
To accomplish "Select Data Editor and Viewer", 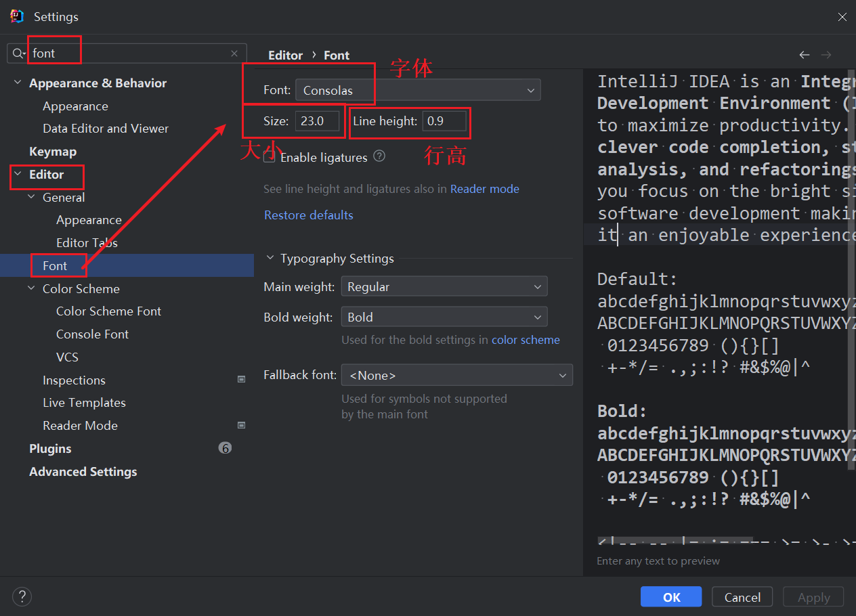I will pos(106,128).
